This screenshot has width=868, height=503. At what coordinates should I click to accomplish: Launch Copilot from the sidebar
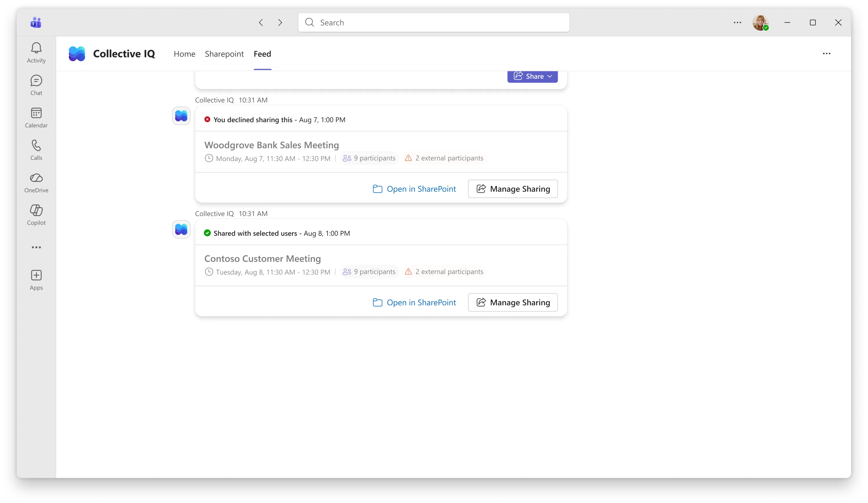36,215
